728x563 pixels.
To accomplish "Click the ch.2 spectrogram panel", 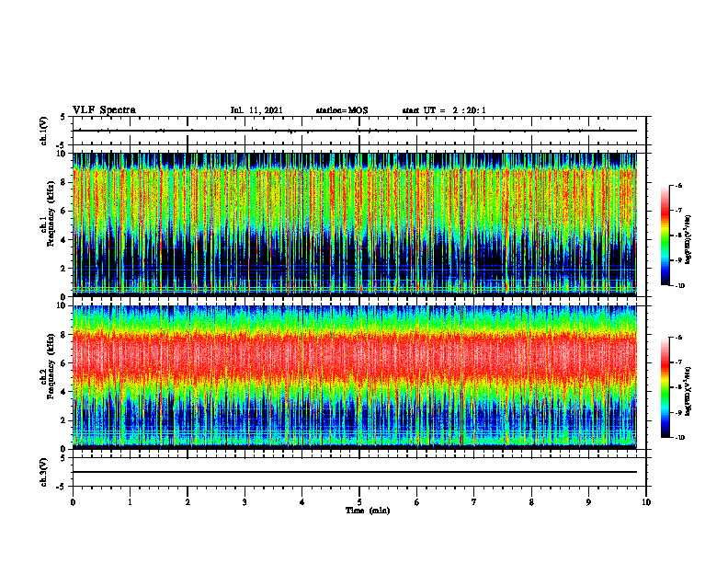I will [x=355, y=377].
